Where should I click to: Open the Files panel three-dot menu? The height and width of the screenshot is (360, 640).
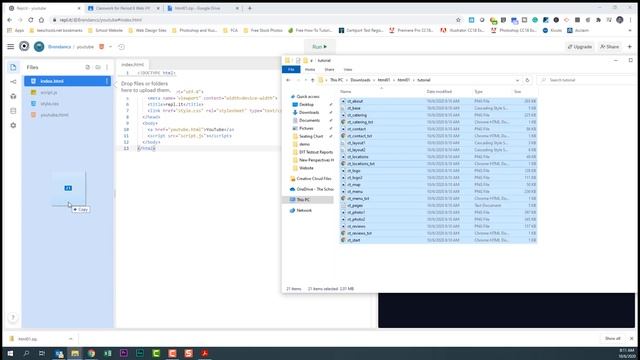click(107, 67)
